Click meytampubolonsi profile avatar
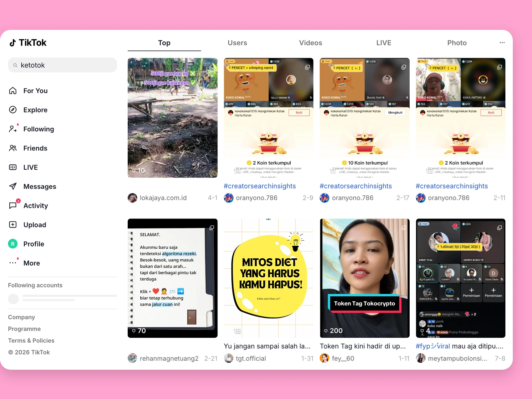The image size is (532, 399). (421, 358)
